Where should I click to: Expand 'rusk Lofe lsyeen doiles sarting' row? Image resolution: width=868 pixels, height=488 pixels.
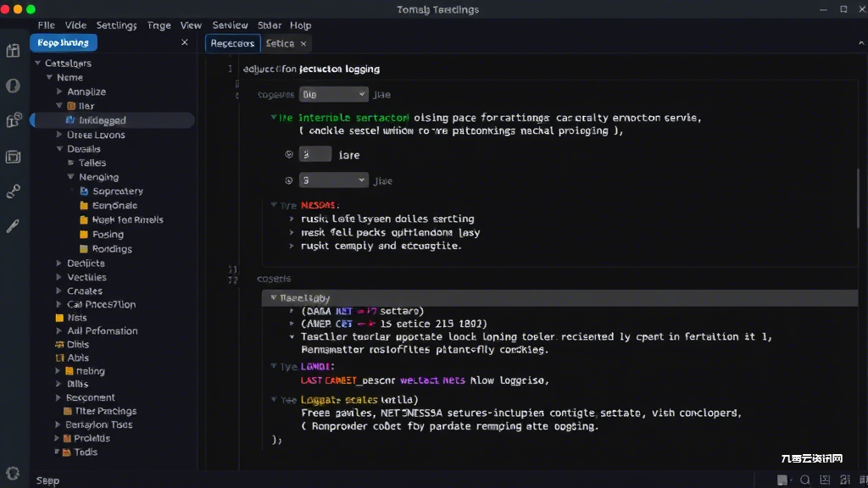click(x=292, y=219)
